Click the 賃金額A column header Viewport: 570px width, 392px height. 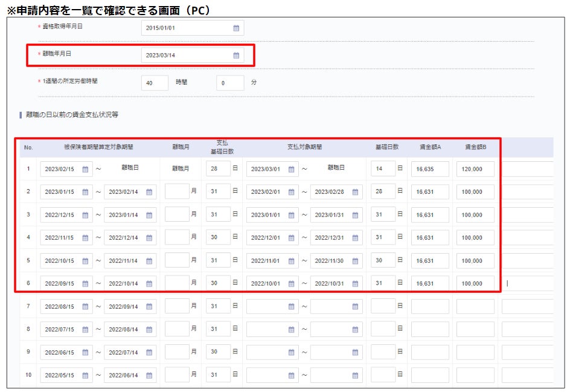430,147
